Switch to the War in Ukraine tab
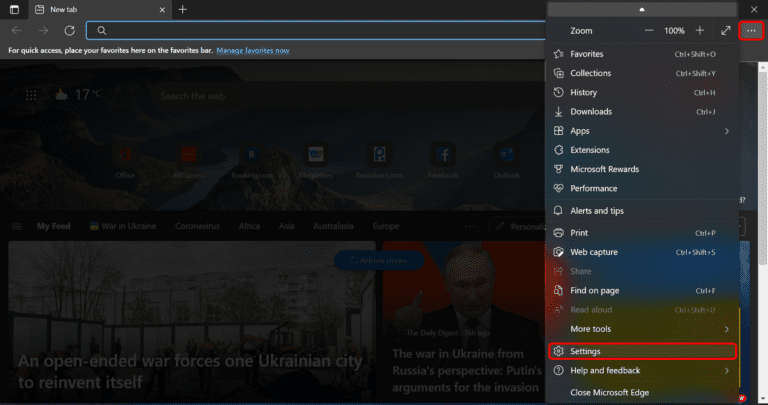Image resolution: width=768 pixels, height=405 pixels. pos(123,226)
